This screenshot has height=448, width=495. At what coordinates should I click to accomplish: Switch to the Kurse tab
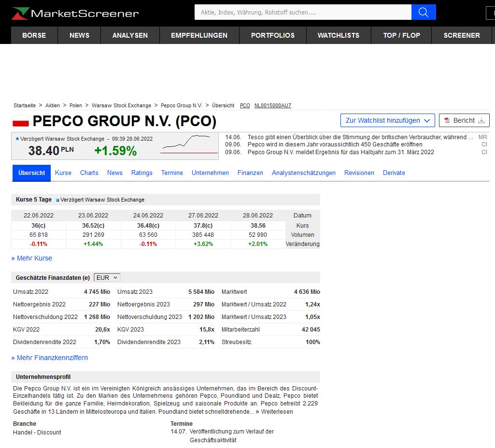[x=63, y=173]
